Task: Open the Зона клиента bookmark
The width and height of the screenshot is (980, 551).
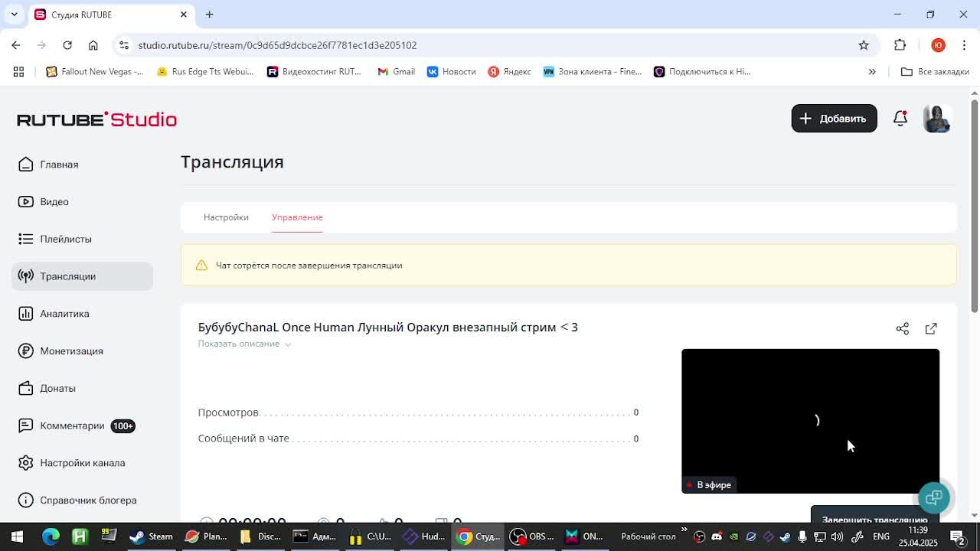Action: click(x=592, y=72)
